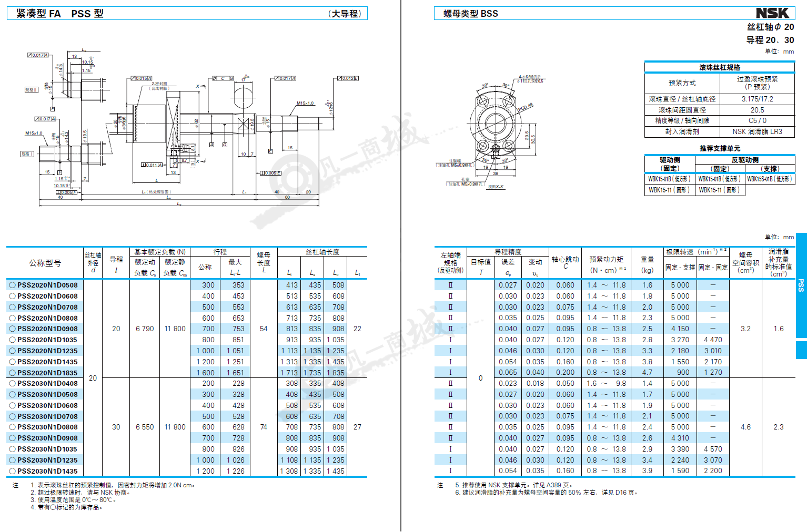Click the 'NSK 润滑脂 LR3' lubricant cell

[758, 131]
